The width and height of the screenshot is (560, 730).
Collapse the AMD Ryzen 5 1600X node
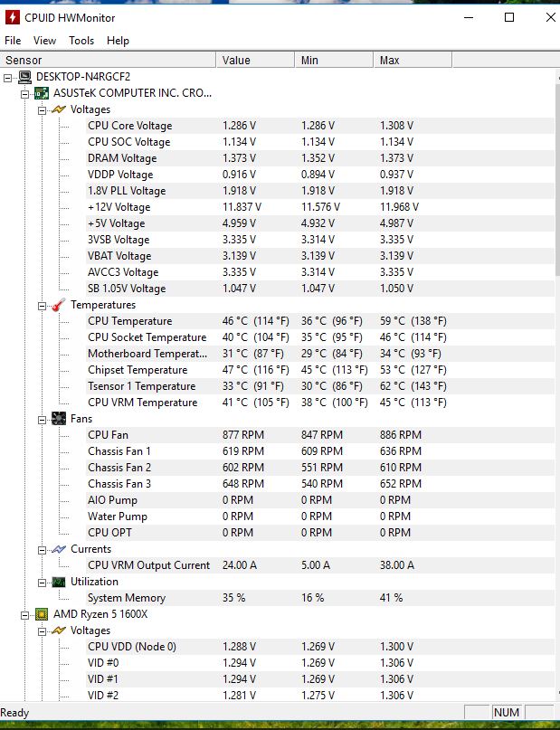pos(26,614)
